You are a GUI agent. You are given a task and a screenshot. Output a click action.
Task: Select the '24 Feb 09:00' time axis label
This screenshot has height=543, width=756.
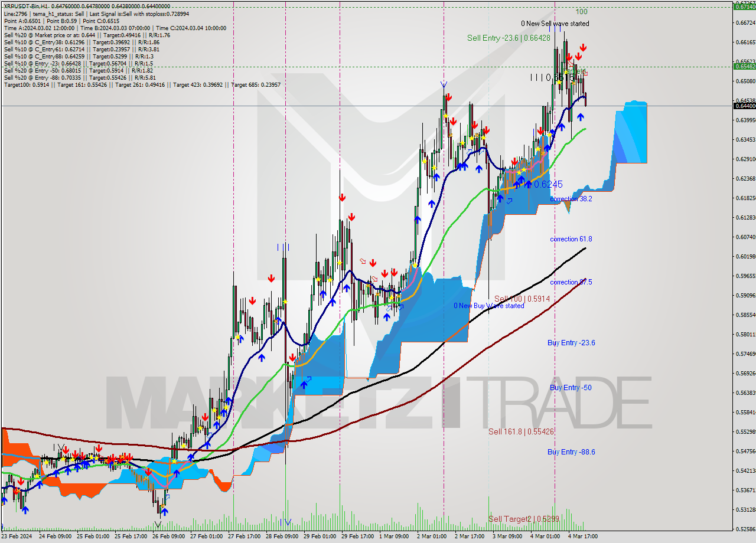click(x=55, y=537)
